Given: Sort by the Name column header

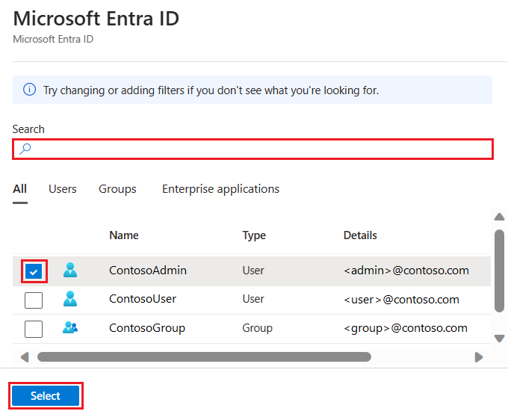Looking at the screenshot, I should tap(124, 235).
